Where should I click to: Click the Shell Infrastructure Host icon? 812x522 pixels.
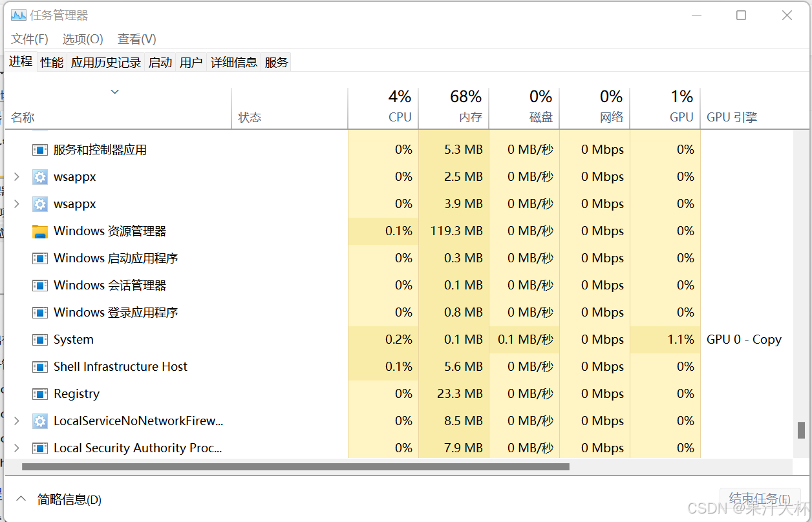[40, 367]
